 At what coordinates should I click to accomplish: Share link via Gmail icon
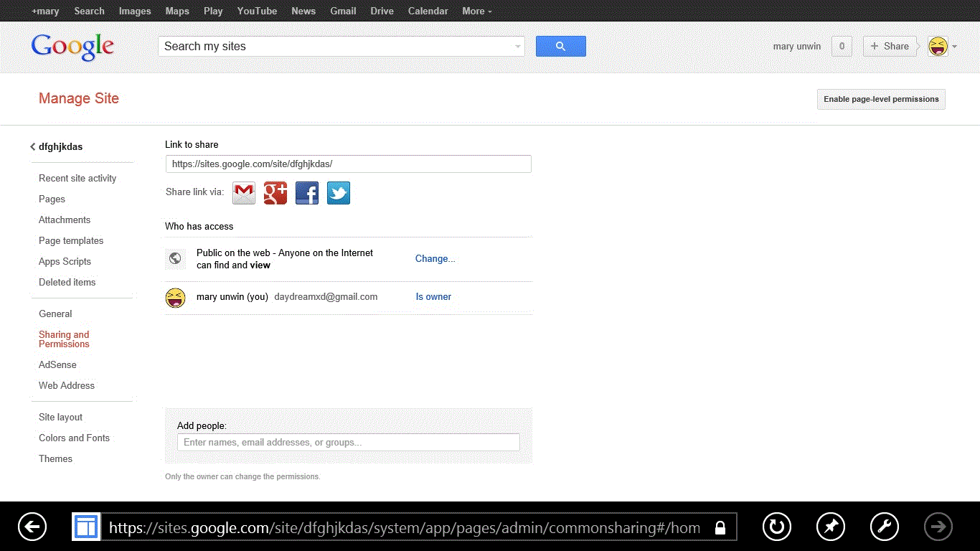(x=244, y=193)
